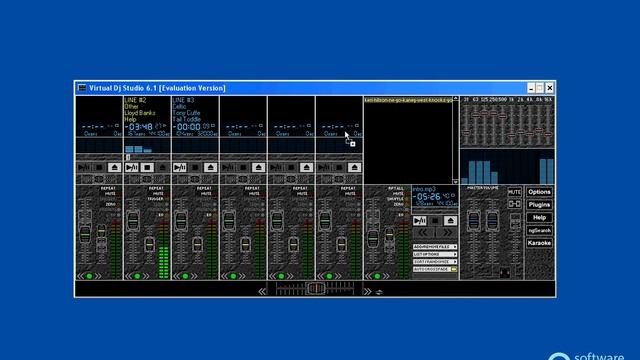The height and width of the screenshot is (360, 640).
Task: Pan the Line 1 balance to the left
Action: pyautogui.click(x=80, y=276)
